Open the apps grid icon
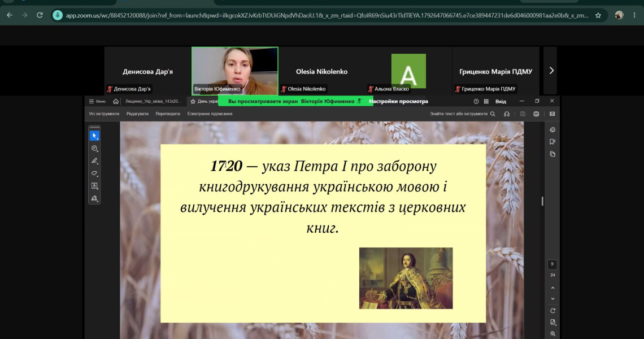 486,102
